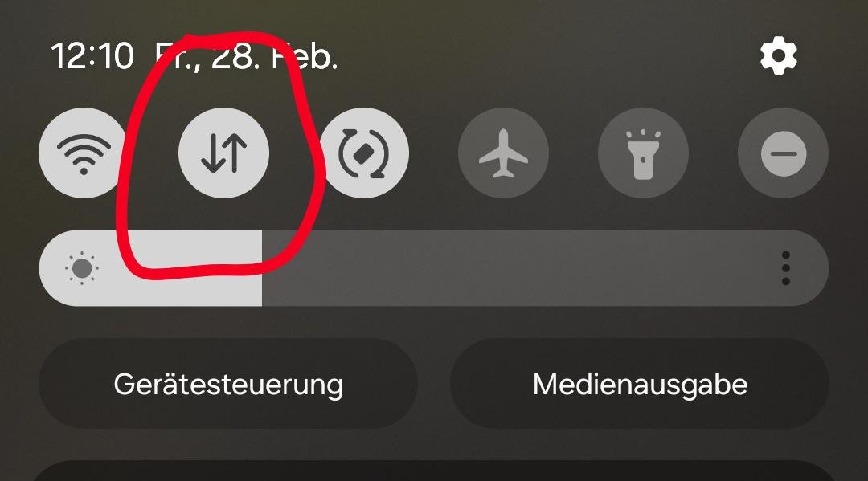Open Gerätesteuerung panel

click(228, 384)
